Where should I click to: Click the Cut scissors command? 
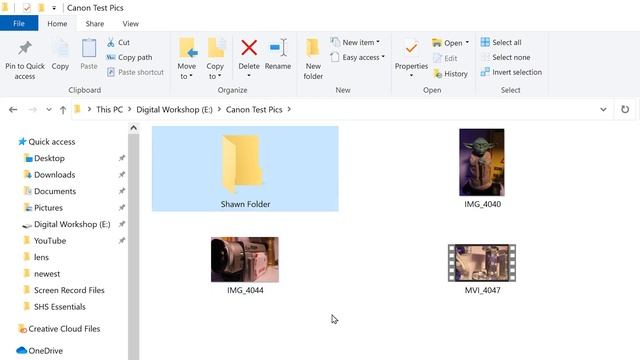point(118,42)
